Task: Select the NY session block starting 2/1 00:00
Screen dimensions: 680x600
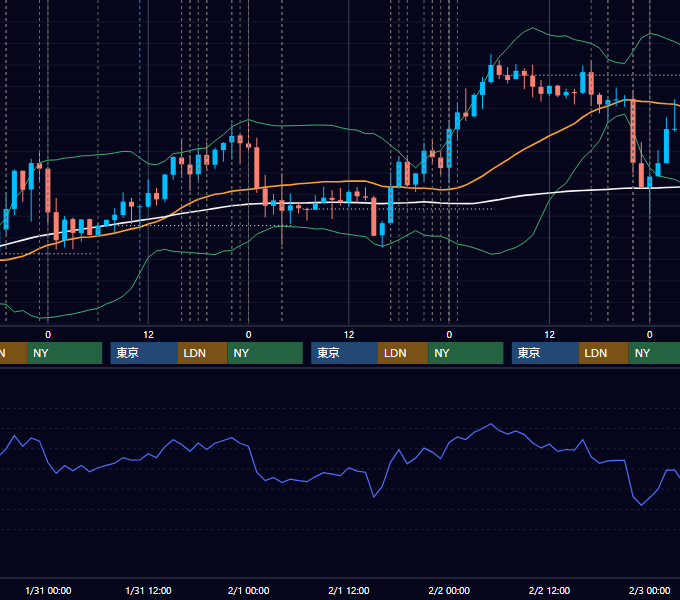Action: [265, 353]
